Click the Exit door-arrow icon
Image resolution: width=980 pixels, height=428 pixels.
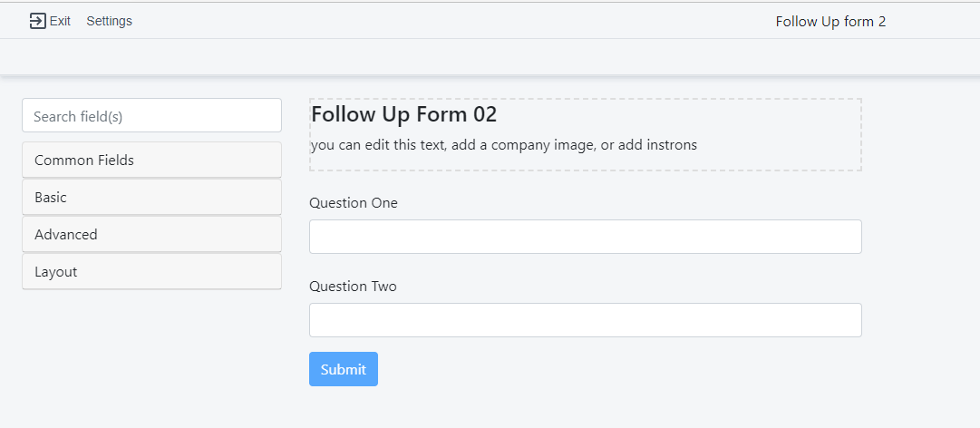click(x=37, y=21)
